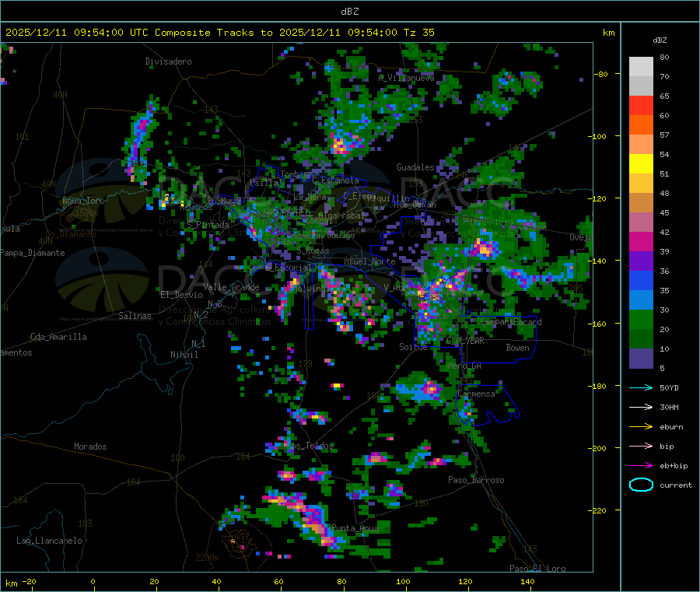
Task: Click the Carmensa place label
Action: [476, 394]
